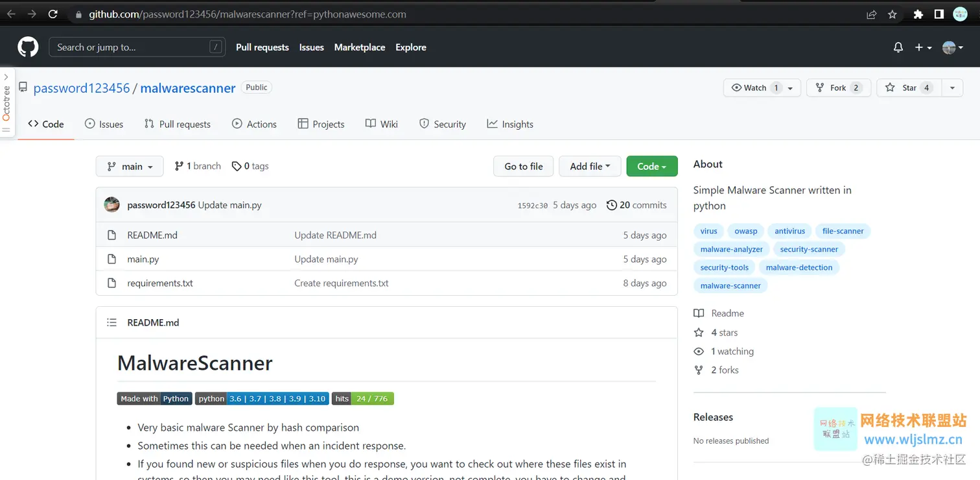Open the malwarescanner repository name link

click(x=188, y=88)
